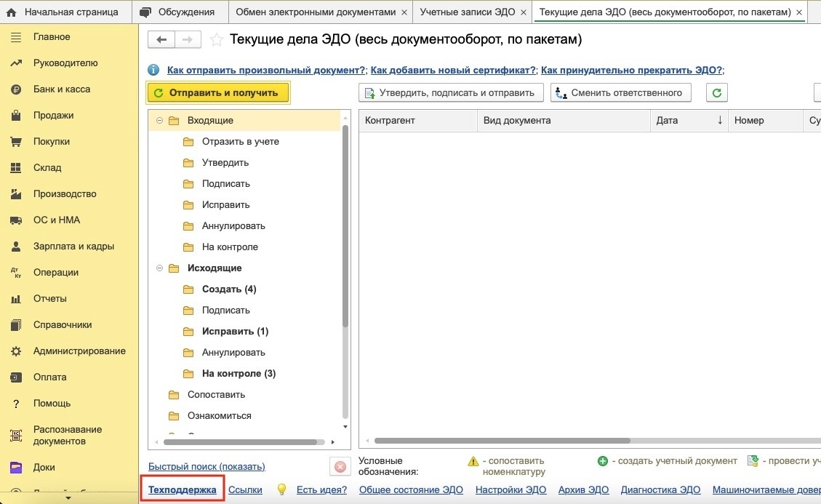
Task: Click the Контрагент column header
Action: [x=418, y=121]
